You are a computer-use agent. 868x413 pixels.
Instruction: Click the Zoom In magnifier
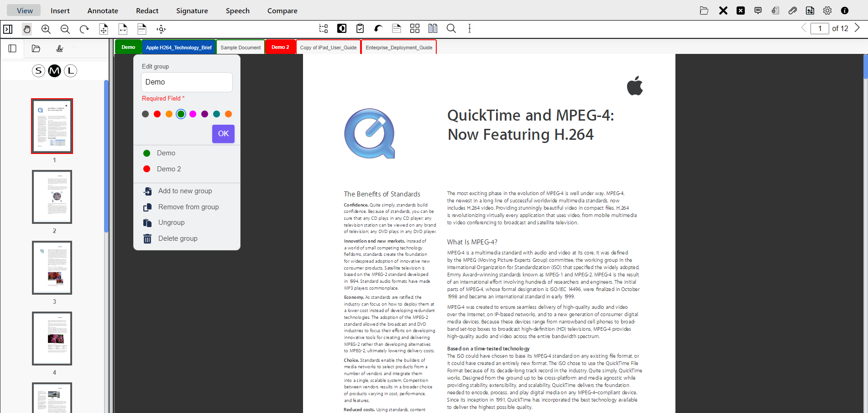(46, 29)
